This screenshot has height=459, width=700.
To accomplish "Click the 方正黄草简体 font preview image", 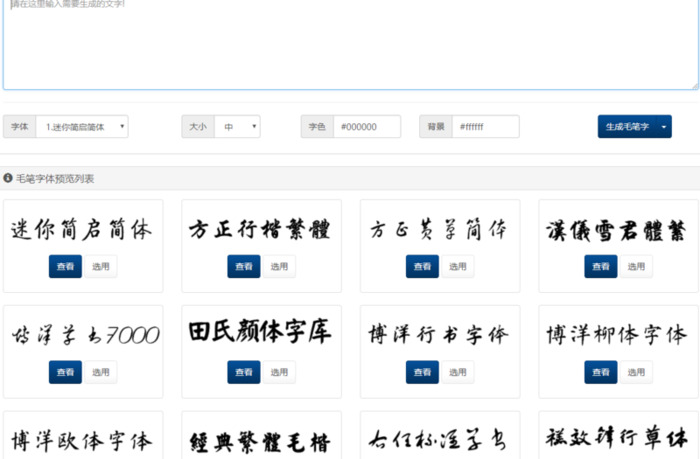I will click(438, 230).
